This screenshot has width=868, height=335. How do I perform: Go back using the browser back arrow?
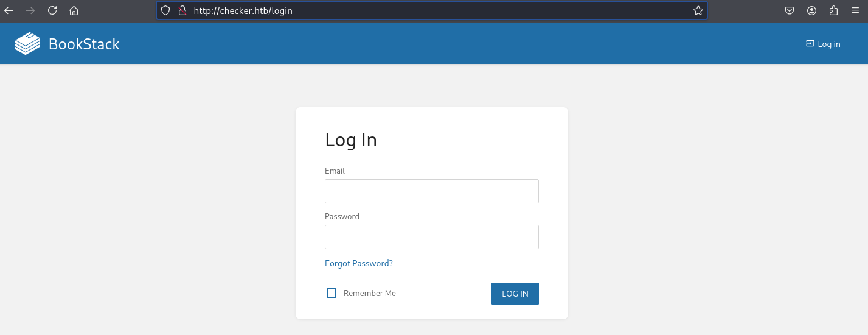click(9, 10)
